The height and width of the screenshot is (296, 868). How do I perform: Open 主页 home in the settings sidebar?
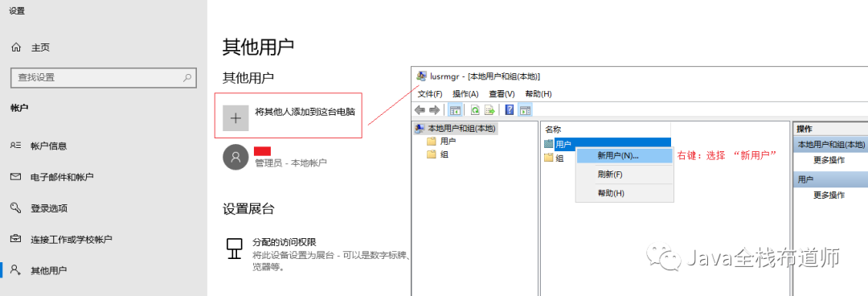[31, 47]
